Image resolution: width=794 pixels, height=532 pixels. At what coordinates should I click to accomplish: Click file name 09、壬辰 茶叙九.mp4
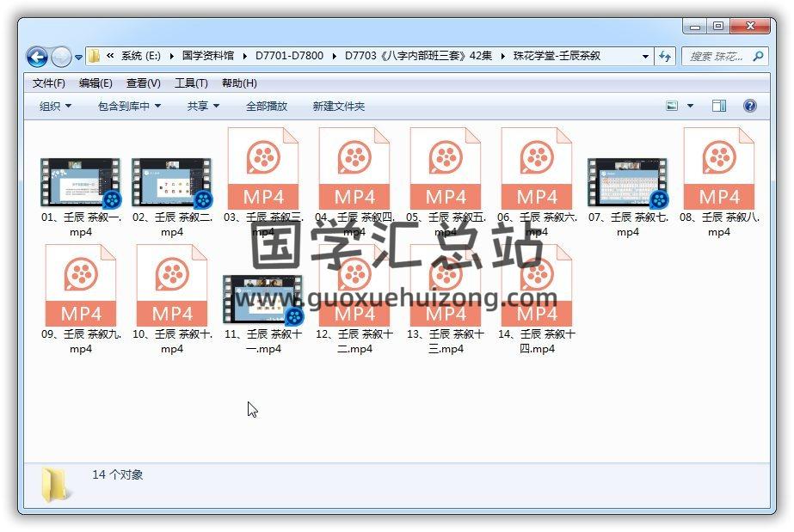point(81,341)
